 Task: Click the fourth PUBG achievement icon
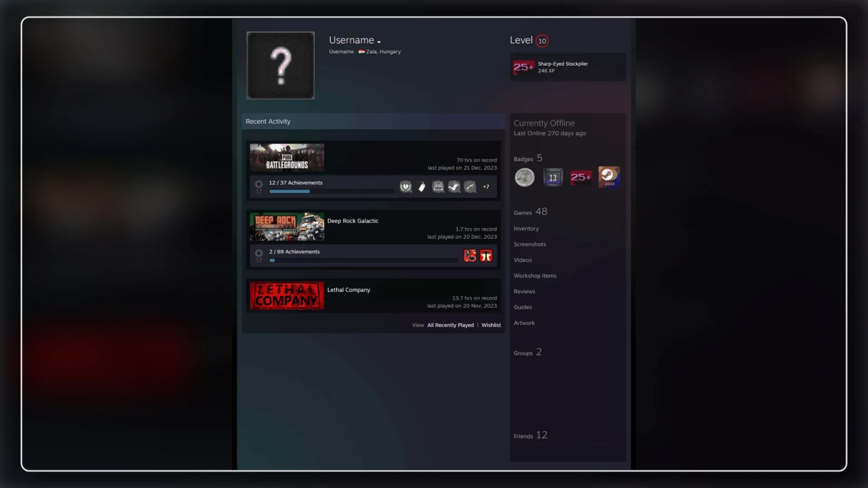click(454, 187)
